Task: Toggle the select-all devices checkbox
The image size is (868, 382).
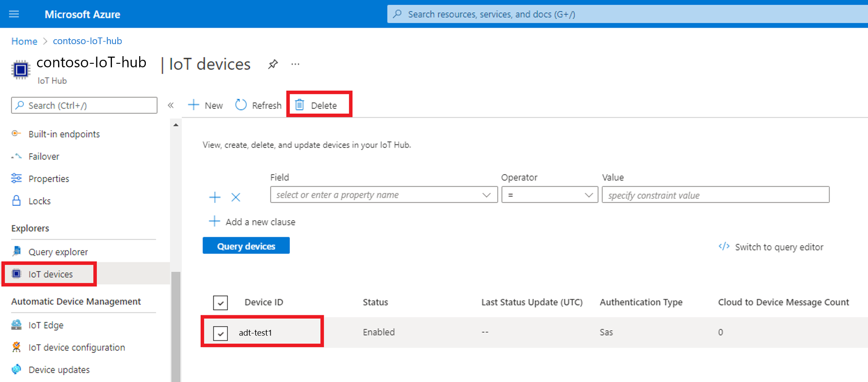Action: pos(220,303)
